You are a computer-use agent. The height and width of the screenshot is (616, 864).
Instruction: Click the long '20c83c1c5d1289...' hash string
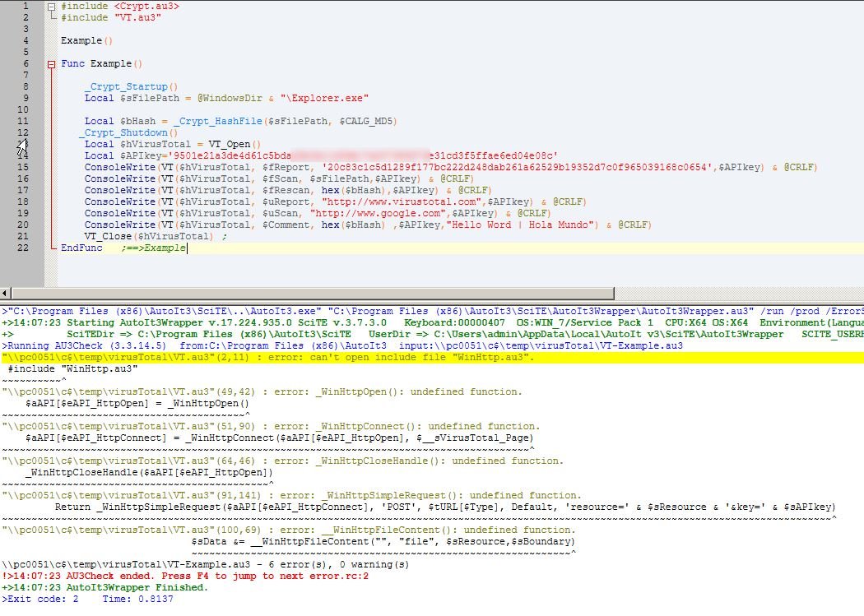pyautogui.click(x=518, y=167)
